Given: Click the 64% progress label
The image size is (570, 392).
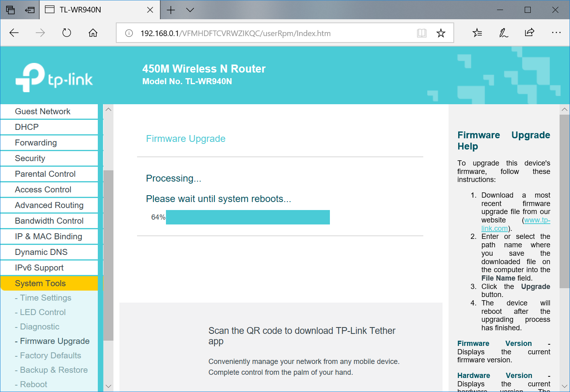Looking at the screenshot, I should 158,217.
